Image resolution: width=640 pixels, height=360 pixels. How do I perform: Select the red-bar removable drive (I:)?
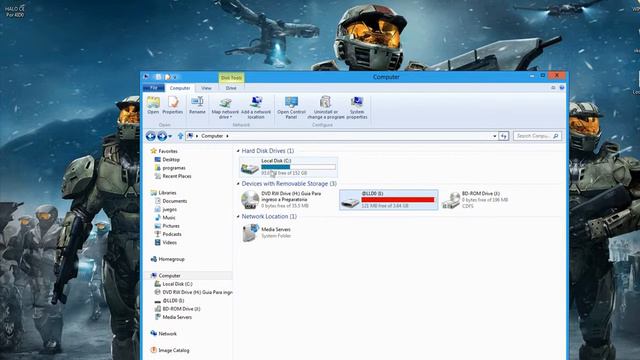click(x=389, y=200)
